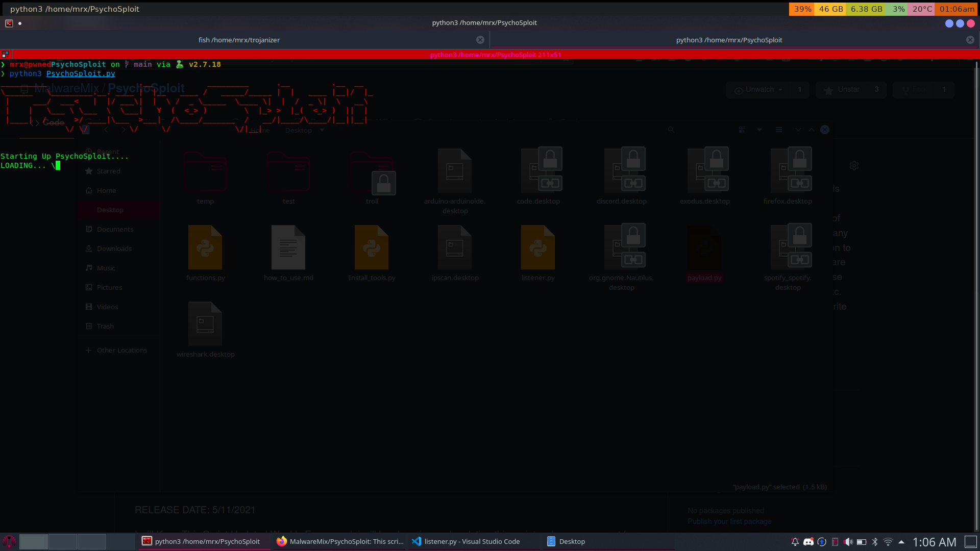Image resolution: width=980 pixels, height=551 pixels.
Task: Open the Wi-Fi network icon
Action: (888, 542)
